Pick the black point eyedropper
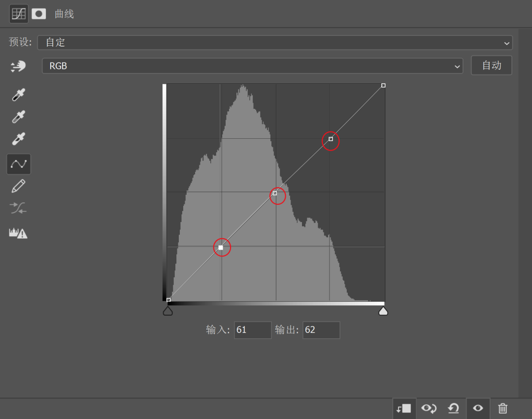This screenshot has height=419, width=532. tap(18, 95)
